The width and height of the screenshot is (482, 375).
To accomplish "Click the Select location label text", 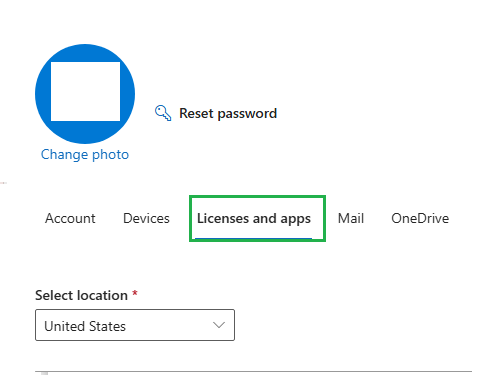I will click(81, 295).
